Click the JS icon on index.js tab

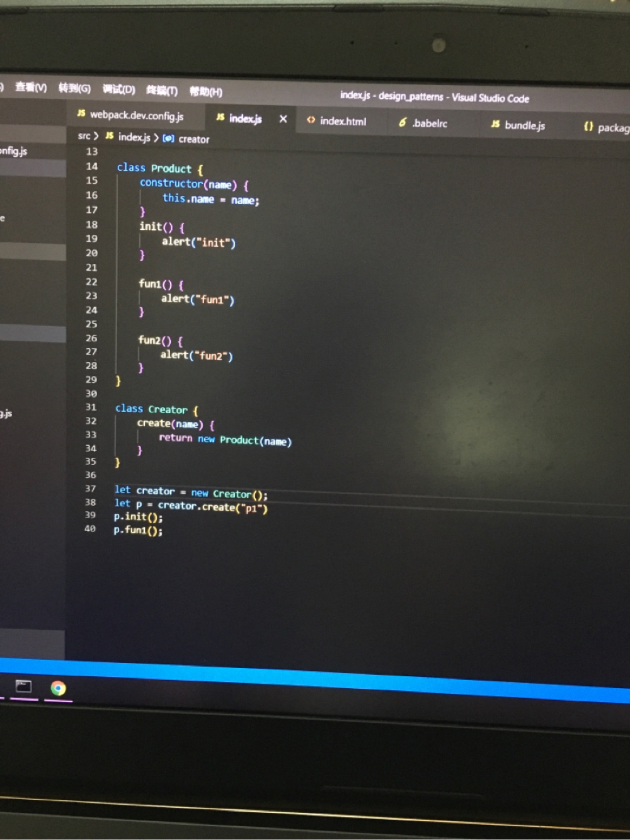pyautogui.click(x=220, y=117)
